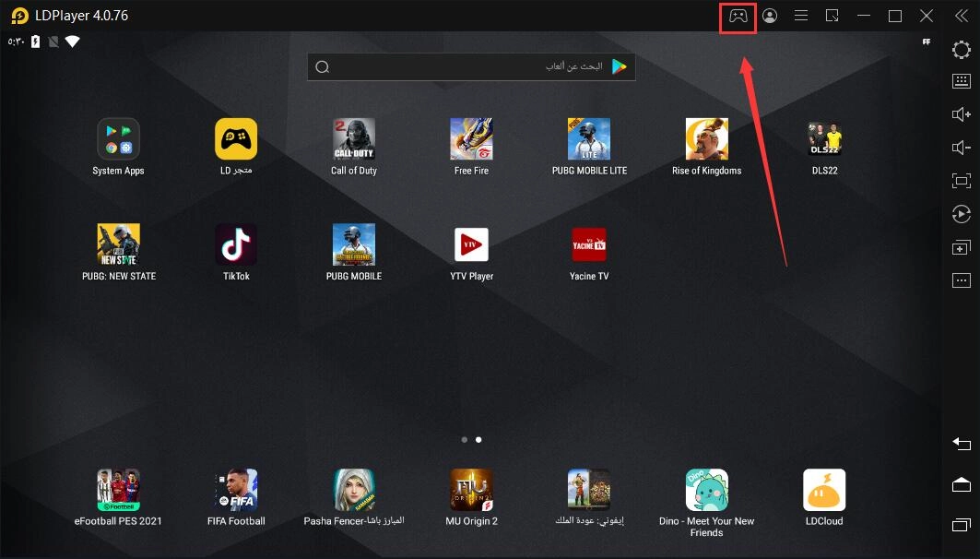Screen dimensions: 980x559
Task: Click the LDPlayer logo in title bar
Action: [x=20, y=16]
